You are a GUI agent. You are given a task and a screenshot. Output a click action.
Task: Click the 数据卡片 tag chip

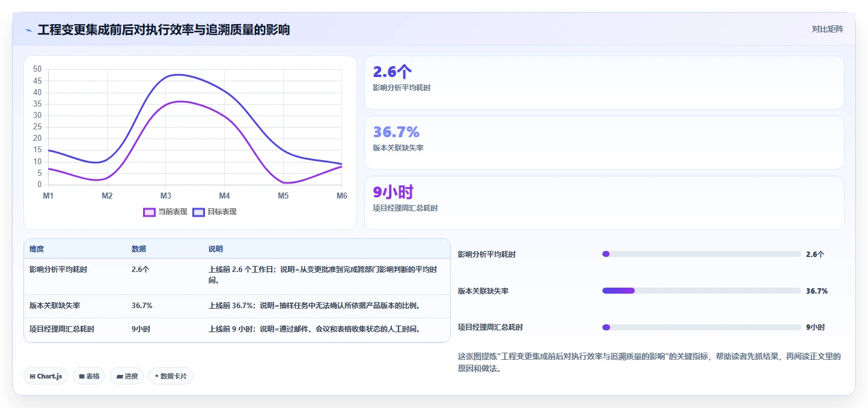click(x=171, y=376)
